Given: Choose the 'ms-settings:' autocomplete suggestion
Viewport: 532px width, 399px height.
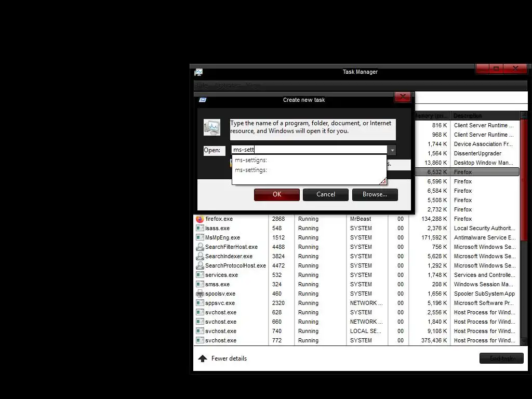Looking at the screenshot, I should [251, 170].
